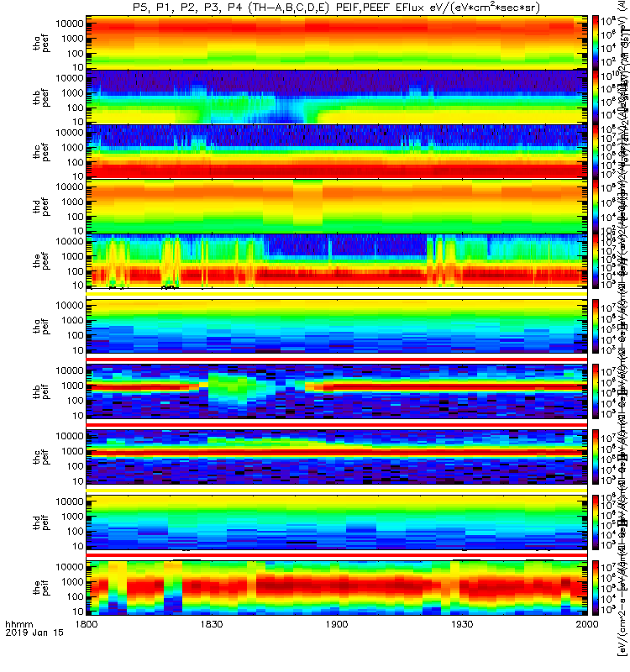
Task: Click the 10 energy tick of thd peef
Action: (x=78, y=231)
